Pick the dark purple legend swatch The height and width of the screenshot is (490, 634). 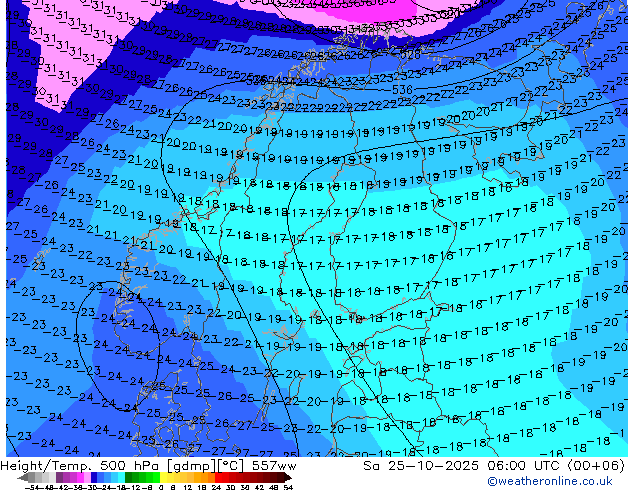pos(59,477)
